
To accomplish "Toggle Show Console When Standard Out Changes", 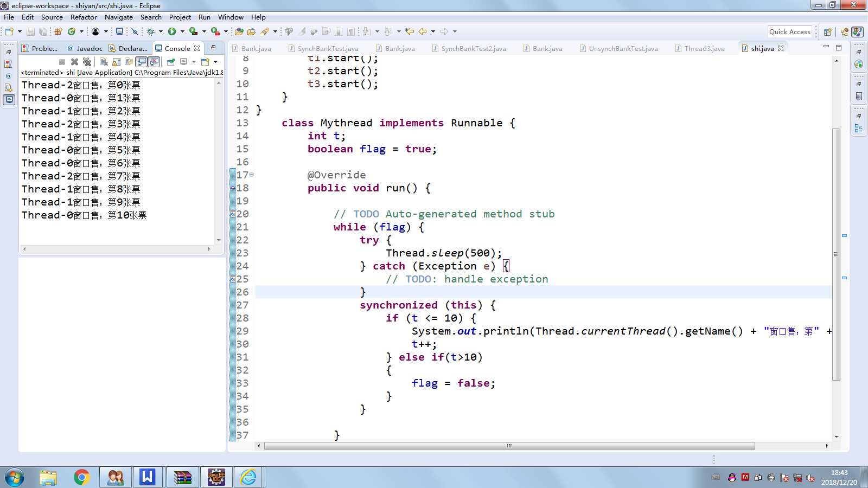I will click(142, 62).
